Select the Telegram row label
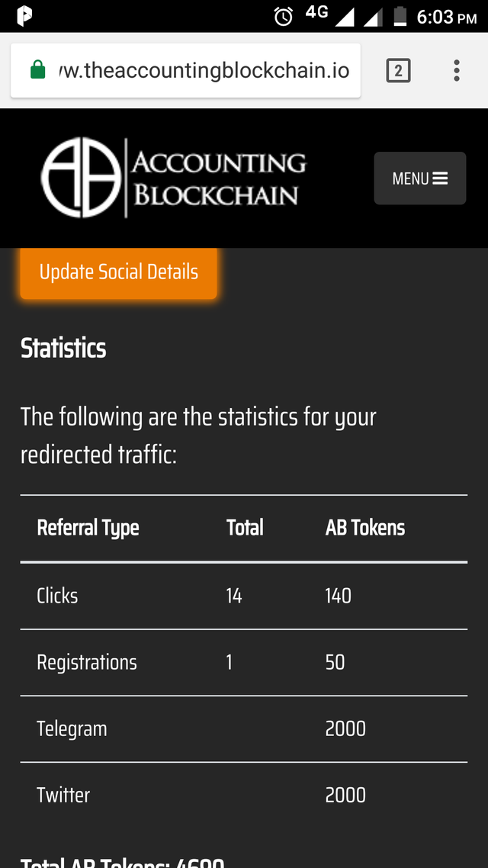The image size is (488, 868). tap(72, 728)
